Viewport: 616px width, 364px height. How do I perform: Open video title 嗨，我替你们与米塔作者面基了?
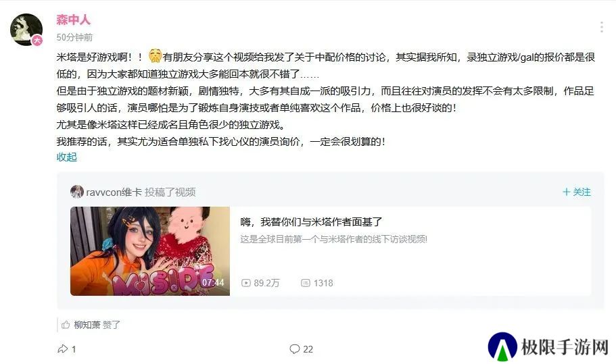point(311,222)
